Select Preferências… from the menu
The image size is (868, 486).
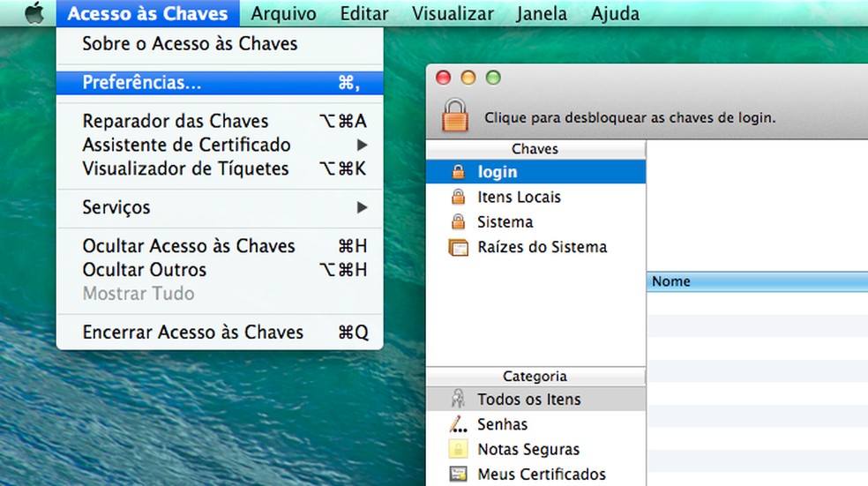220,83
